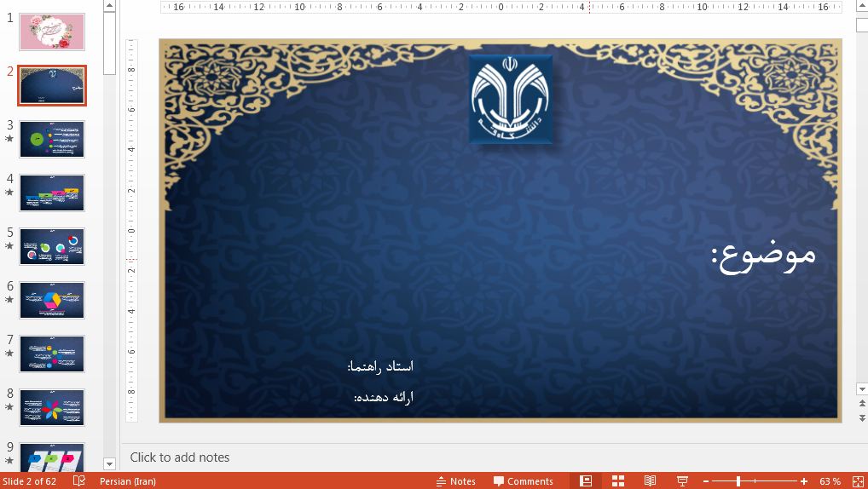Open the 63% zoom level dialog
868x489 pixels.
(x=830, y=481)
